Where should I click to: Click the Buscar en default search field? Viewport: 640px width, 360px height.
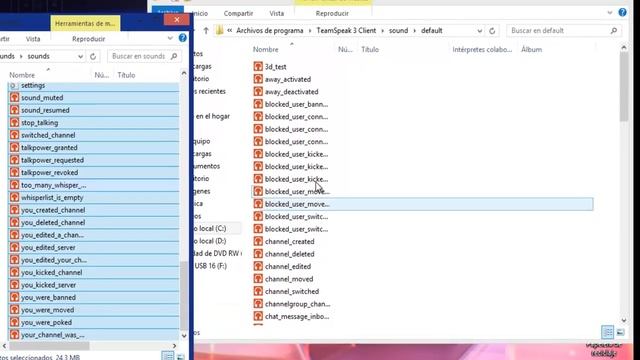(x=563, y=31)
